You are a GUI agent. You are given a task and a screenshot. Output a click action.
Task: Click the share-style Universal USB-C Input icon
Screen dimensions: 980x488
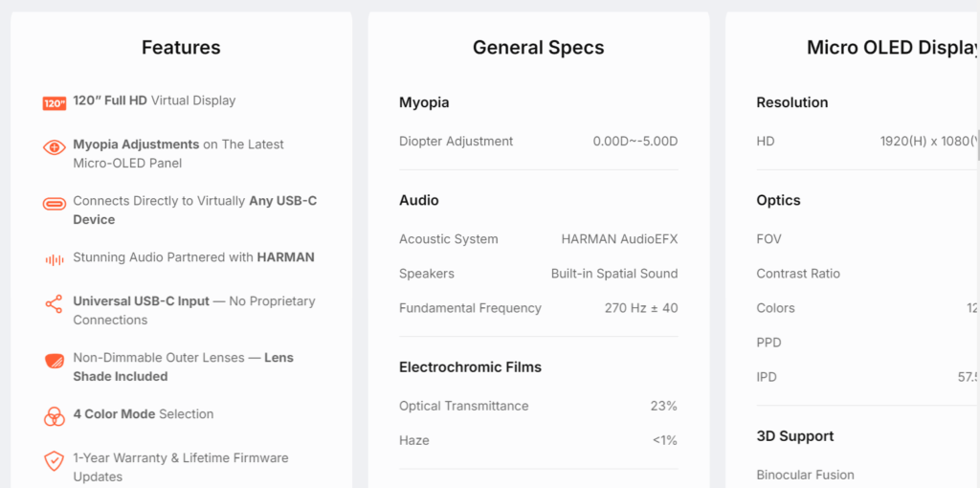55,304
